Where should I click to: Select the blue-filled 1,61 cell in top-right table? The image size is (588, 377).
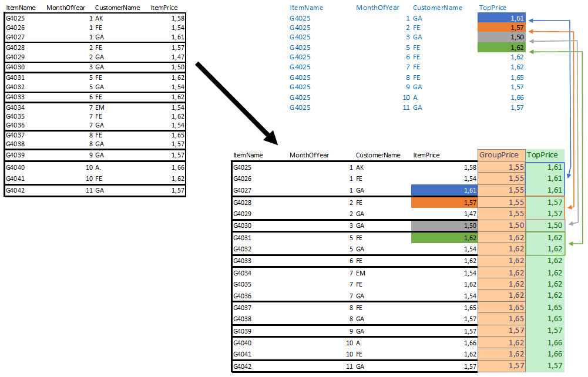click(x=502, y=18)
